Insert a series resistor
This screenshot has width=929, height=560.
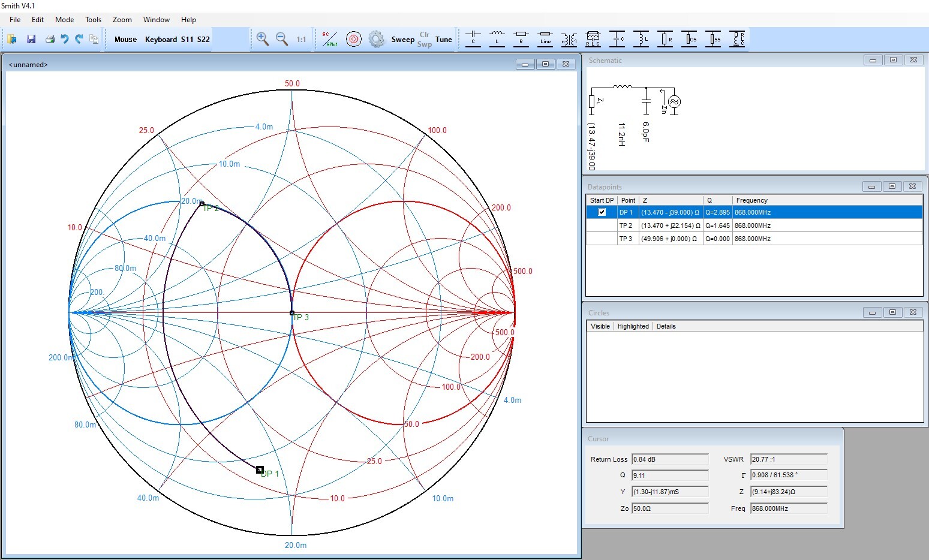[521, 39]
